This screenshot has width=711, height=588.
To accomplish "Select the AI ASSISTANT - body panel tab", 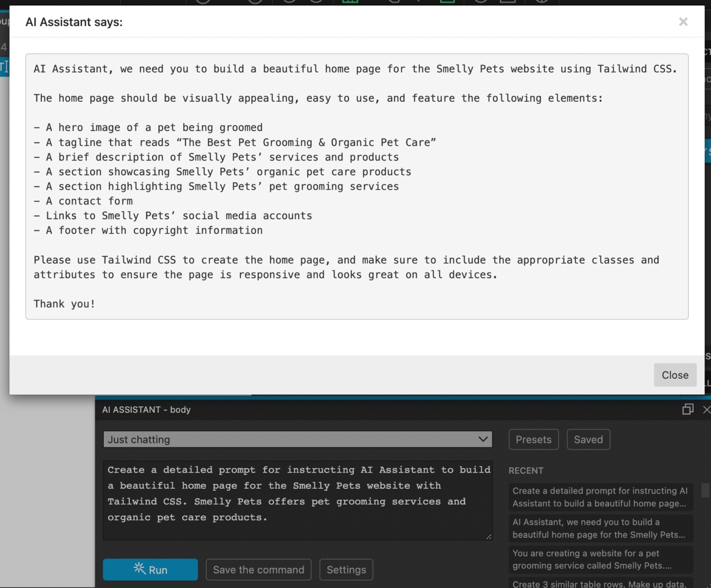I will [x=146, y=410].
